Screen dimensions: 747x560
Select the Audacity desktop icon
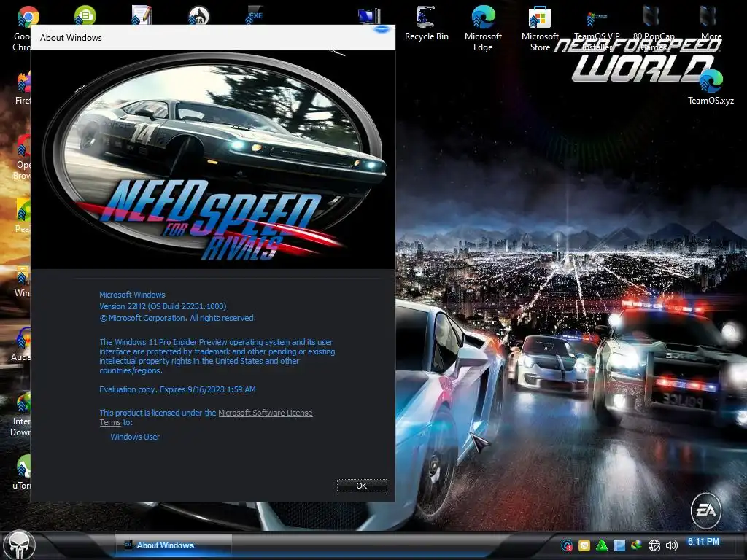(22, 344)
